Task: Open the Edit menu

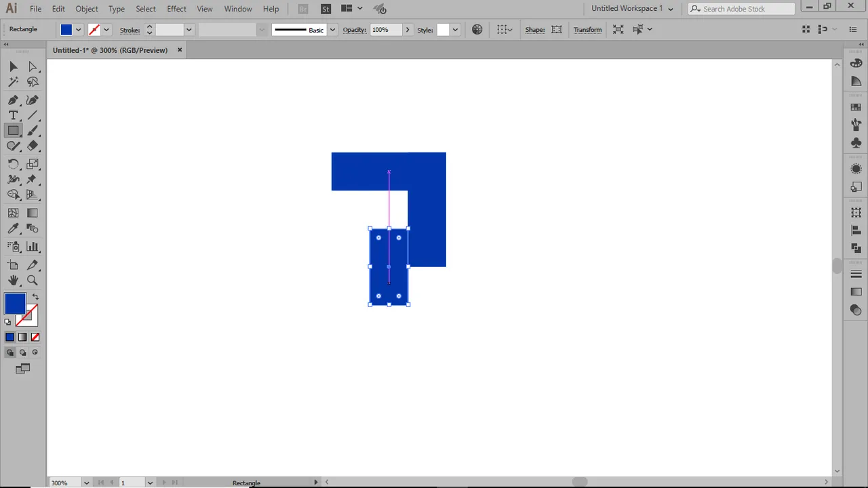Action: click(58, 9)
